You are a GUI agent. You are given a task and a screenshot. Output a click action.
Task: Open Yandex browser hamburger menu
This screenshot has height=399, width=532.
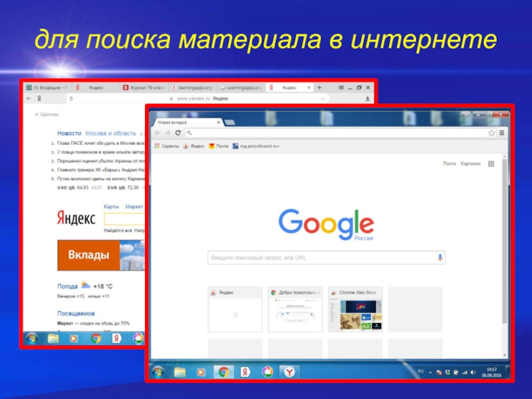pos(341,88)
